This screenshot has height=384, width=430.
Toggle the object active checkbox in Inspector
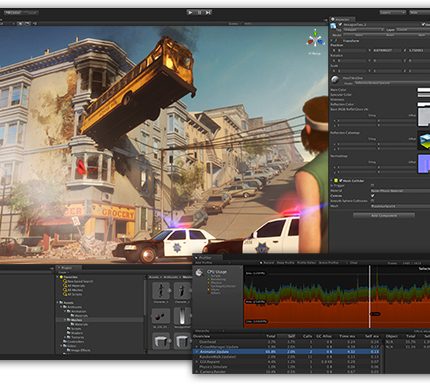tap(340, 25)
